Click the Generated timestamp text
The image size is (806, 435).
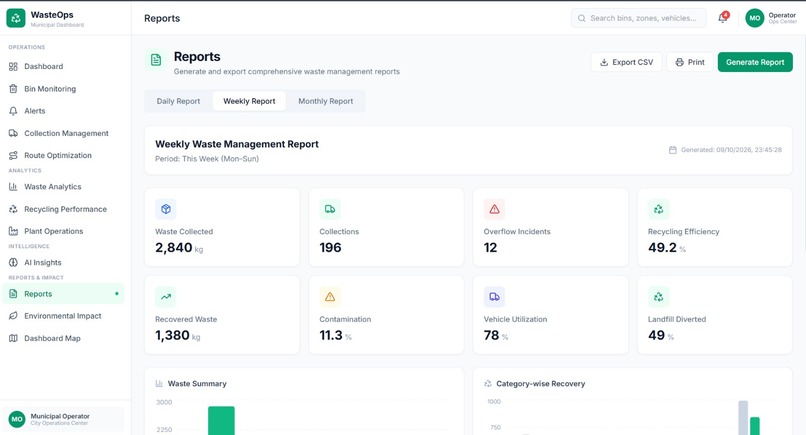point(731,150)
